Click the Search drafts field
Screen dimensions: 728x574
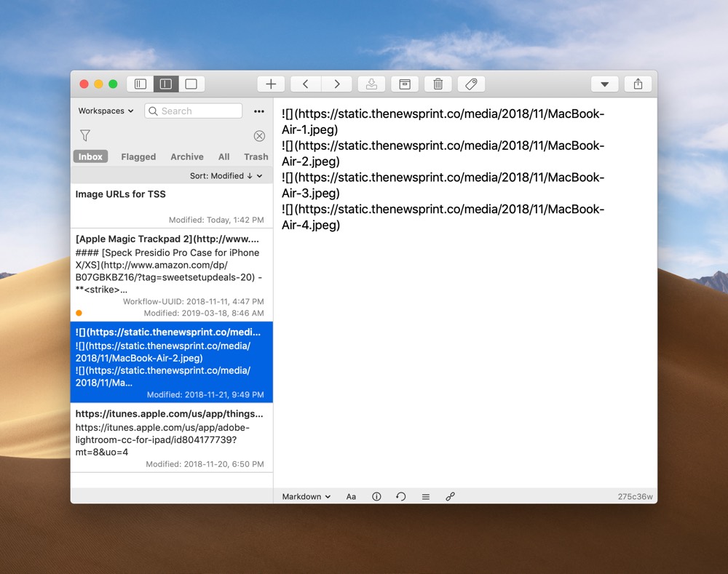[x=193, y=111]
